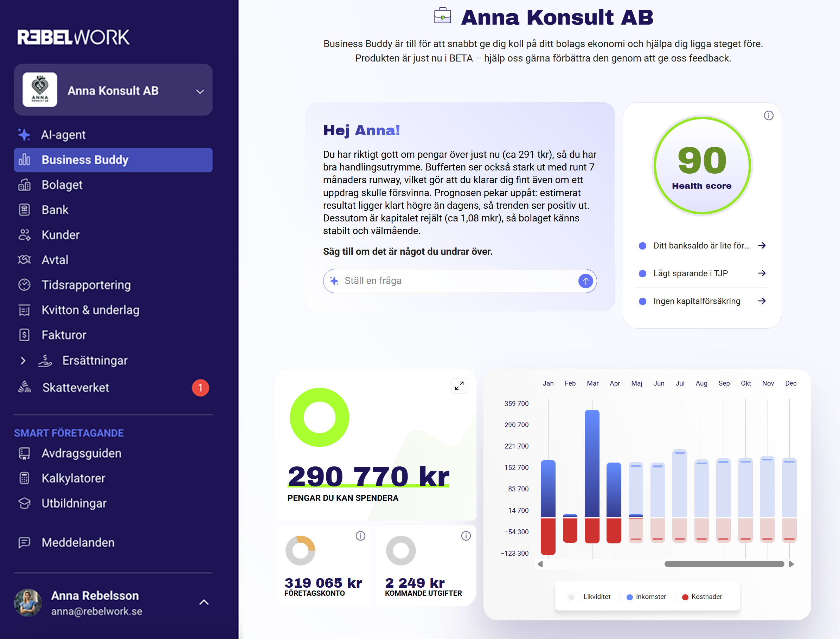Screen dimensions: 840x639
Task: Expand the Ersättningar submenu chevron
Action: tap(23, 361)
